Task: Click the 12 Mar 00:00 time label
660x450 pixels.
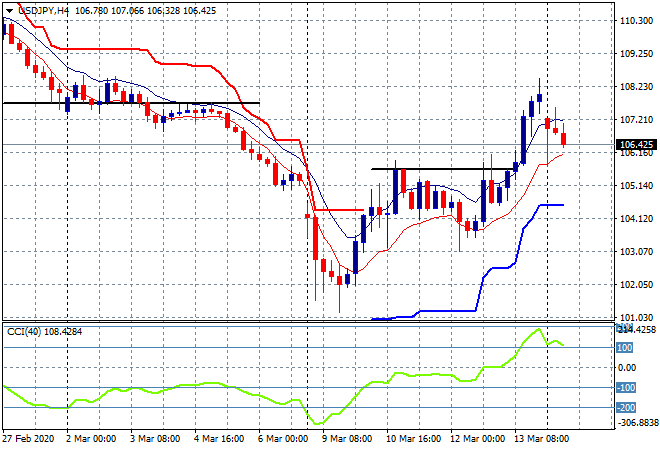Action: pos(477,439)
